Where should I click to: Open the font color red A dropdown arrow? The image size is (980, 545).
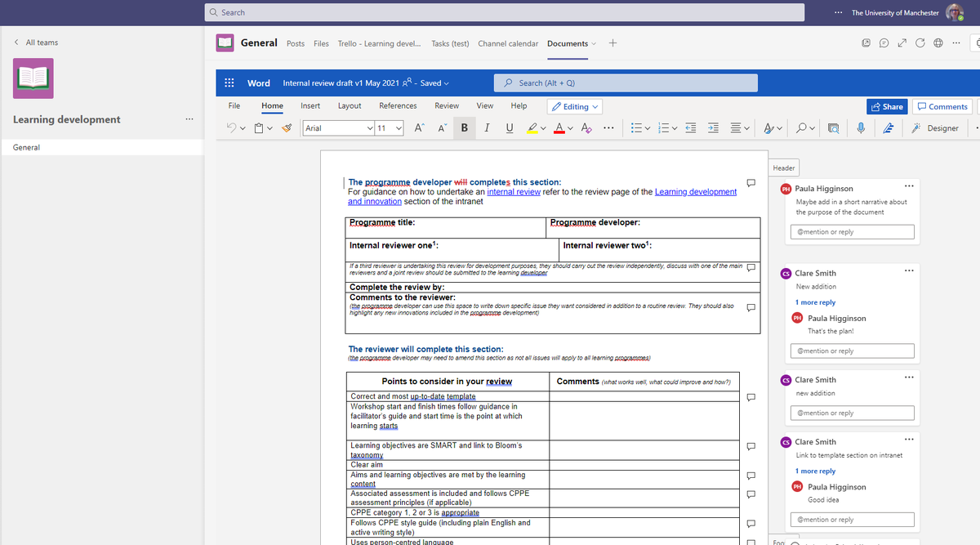[570, 128]
